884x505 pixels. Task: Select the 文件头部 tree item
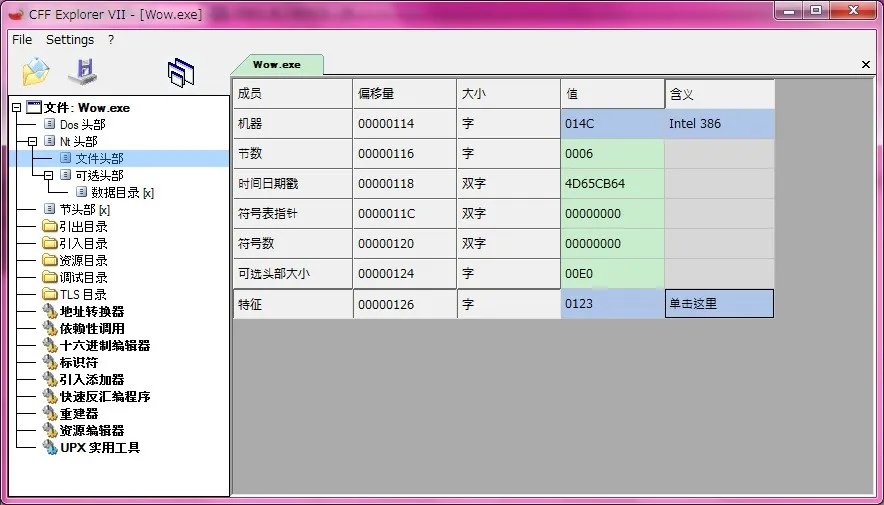[x=99, y=158]
